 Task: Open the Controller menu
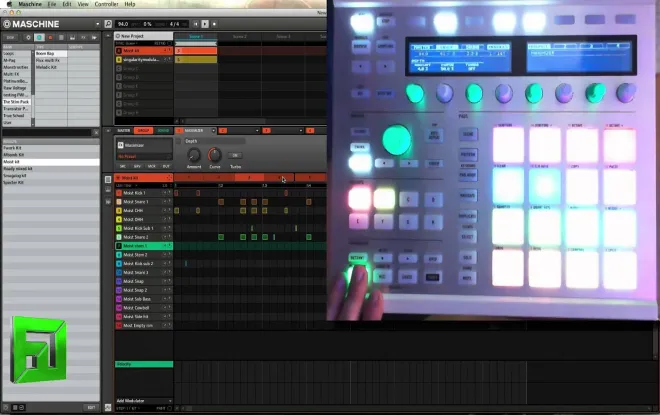[106, 4]
